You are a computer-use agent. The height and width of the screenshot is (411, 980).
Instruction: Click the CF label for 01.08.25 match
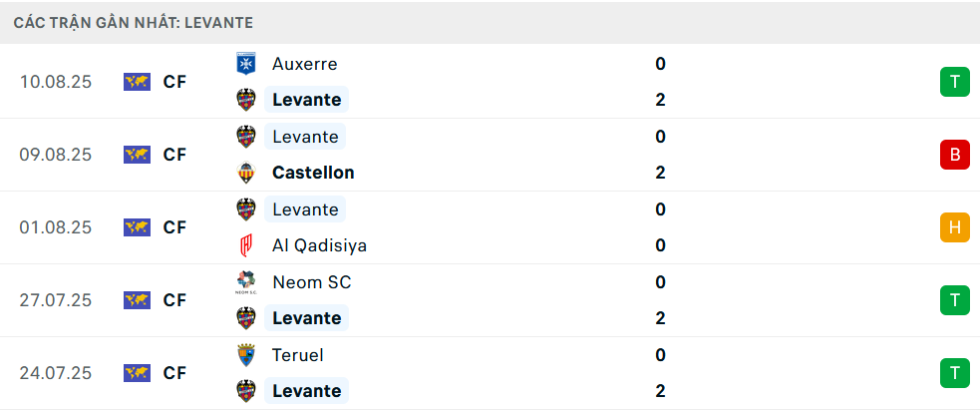[x=174, y=227]
